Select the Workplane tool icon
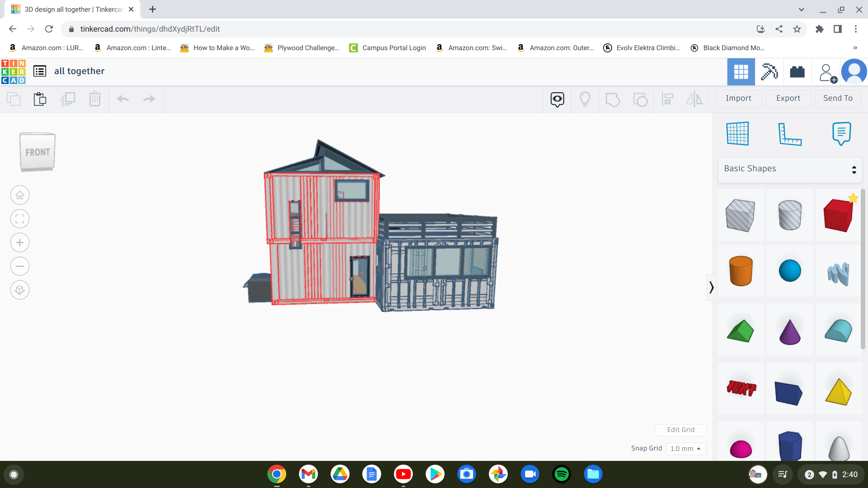868x488 pixels. [x=737, y=133]
